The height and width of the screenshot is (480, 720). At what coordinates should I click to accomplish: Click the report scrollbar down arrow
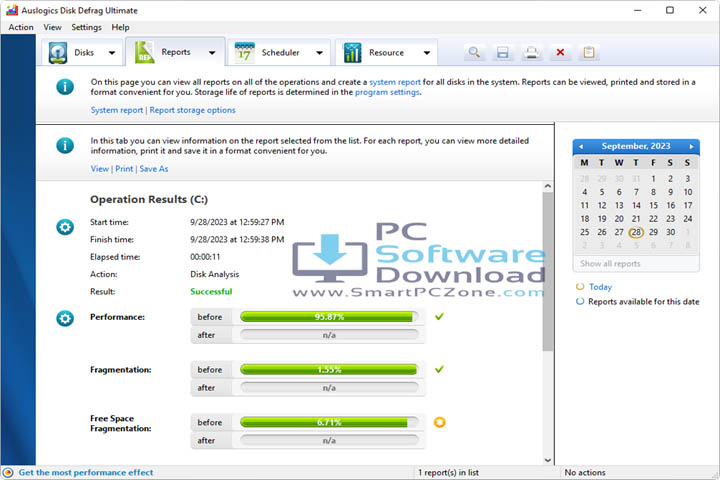547,460
